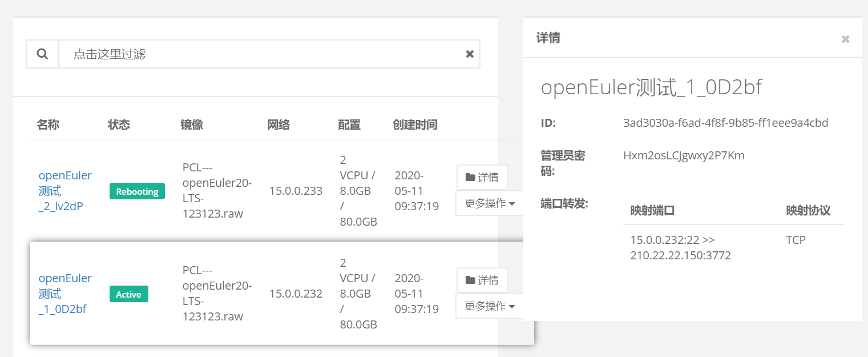868x357 pixels.
Task: Click the 镜像 column header
Action: (192, 125)
